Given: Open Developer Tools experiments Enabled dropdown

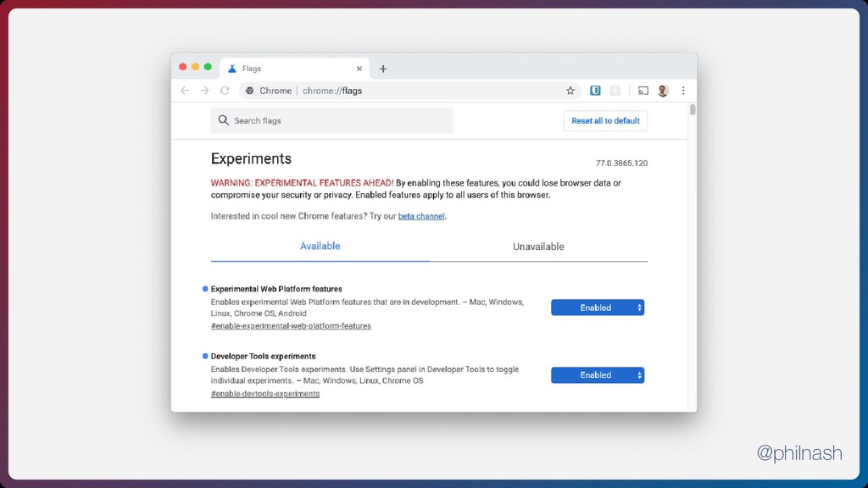Looking at the screenshot, I should (598, 375).
